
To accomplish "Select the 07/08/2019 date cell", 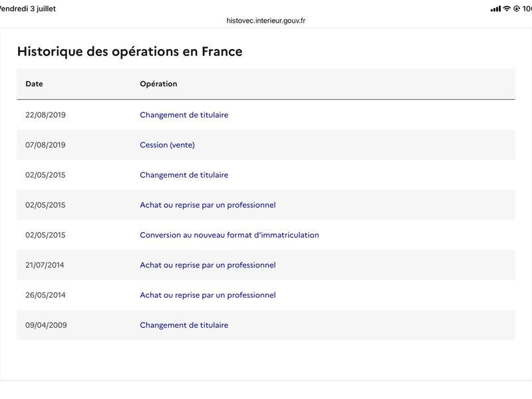I will point(45,145).
